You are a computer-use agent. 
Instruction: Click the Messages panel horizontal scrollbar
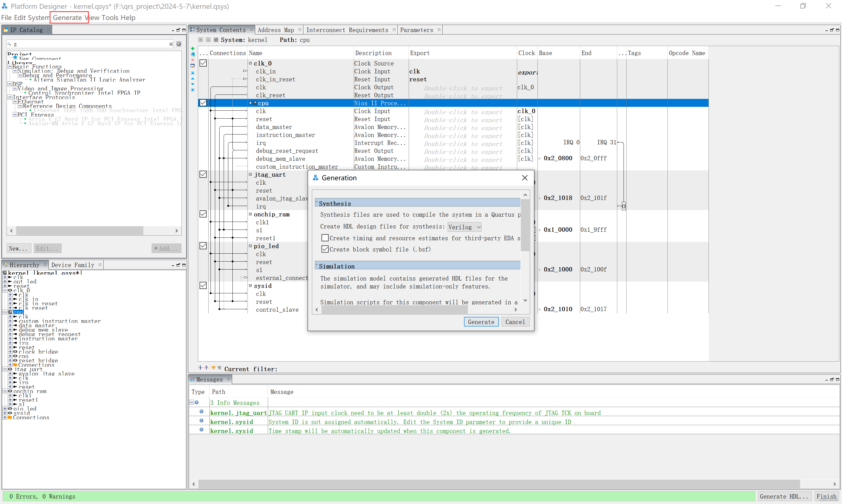499,484
